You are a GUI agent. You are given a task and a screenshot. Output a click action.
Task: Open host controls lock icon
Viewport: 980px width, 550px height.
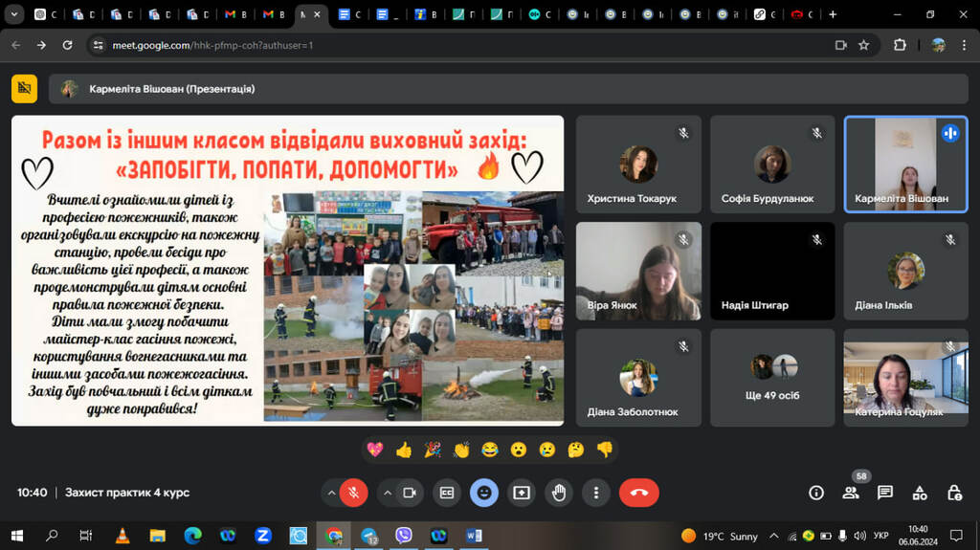pos(954,493)
